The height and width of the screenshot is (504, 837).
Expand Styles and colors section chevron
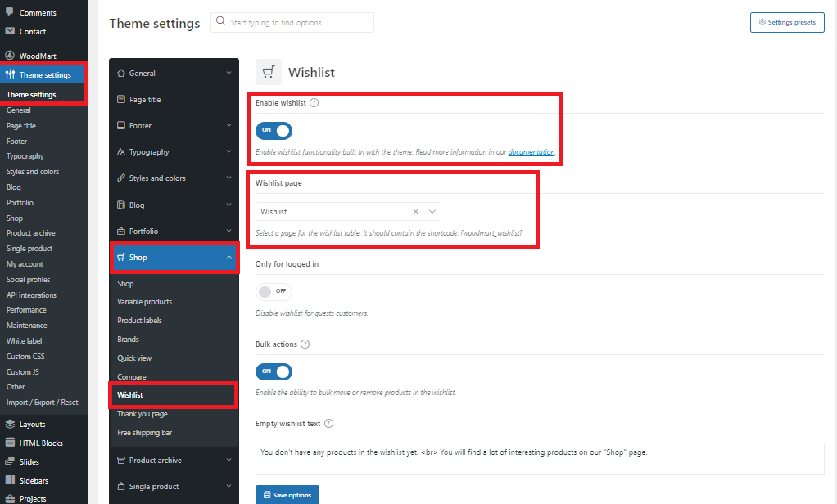(229, 178)
